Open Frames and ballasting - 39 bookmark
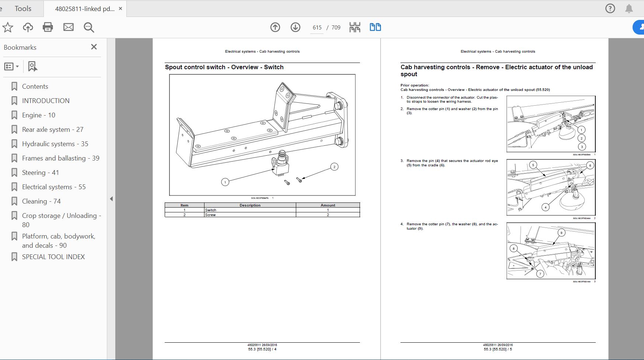This screenshot has width=644, height=360. click(x=61, y=158)
